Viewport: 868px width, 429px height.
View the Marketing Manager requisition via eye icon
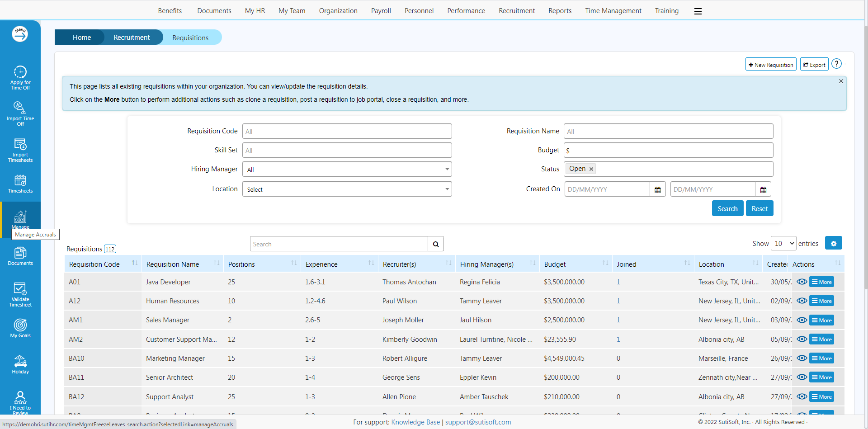tap(802, 358)
